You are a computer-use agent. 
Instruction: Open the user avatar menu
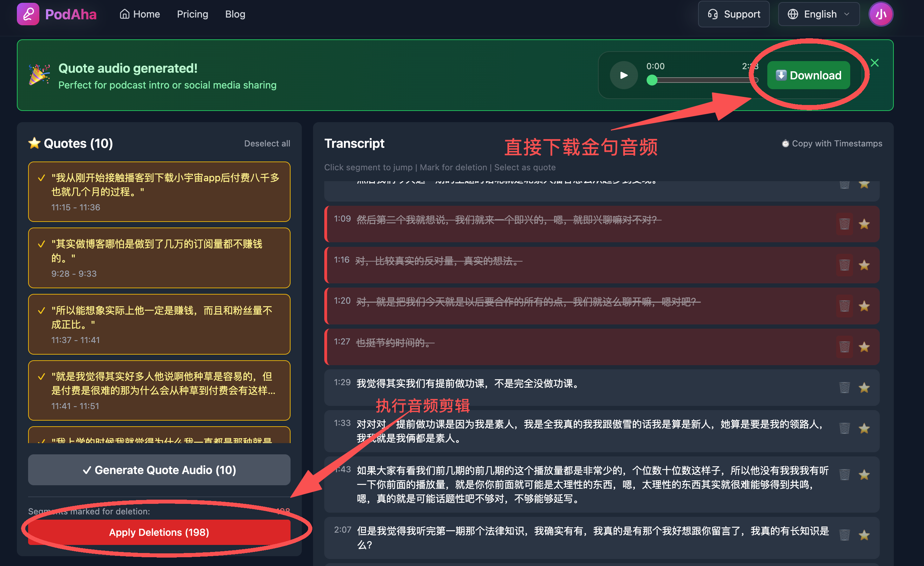(880, 14)
